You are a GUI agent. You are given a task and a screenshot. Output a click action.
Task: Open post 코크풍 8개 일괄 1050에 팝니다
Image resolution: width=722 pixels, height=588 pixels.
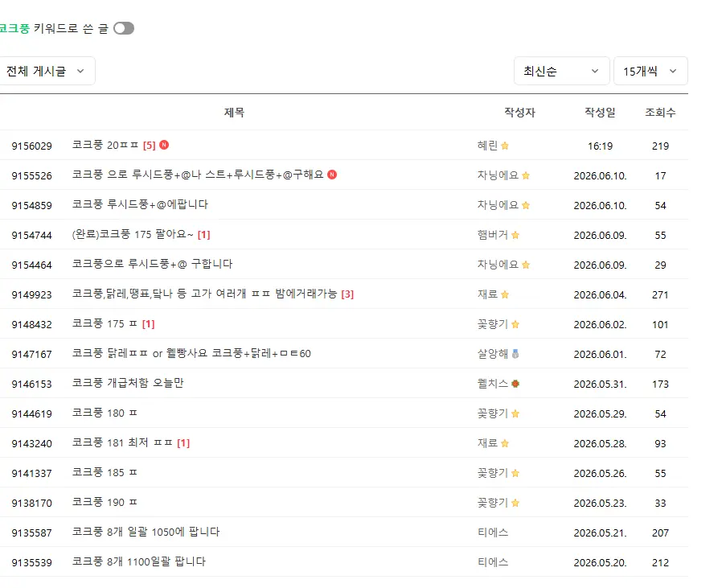point(146,532)
